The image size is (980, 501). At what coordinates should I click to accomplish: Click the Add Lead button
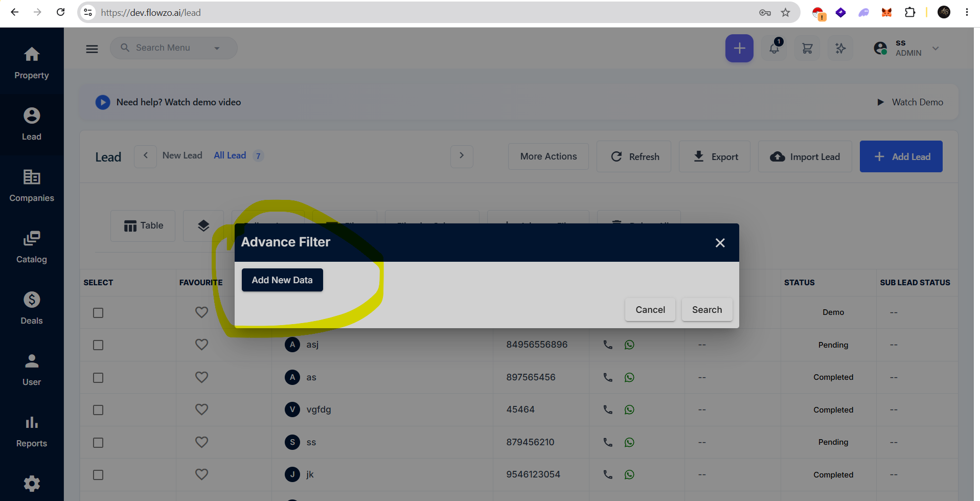[x=901, y=156]
